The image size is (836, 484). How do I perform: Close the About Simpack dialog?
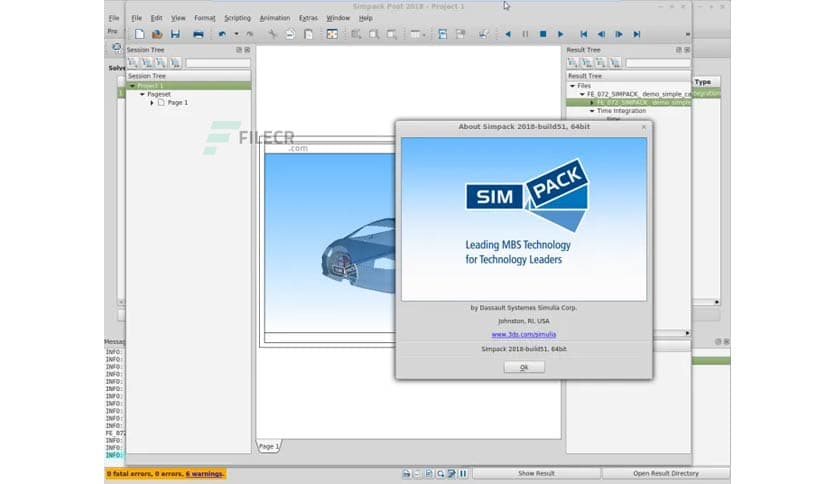pyautogui.click(x=644, y=127)
